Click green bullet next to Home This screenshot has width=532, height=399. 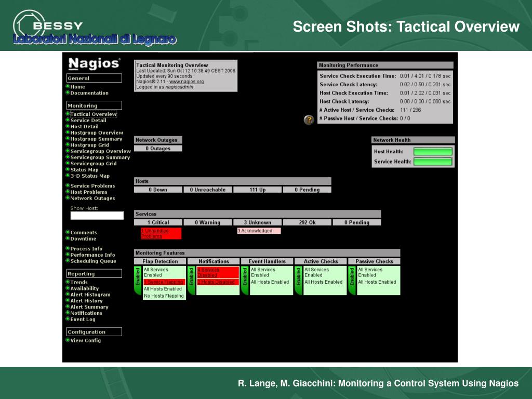[68, 87]
